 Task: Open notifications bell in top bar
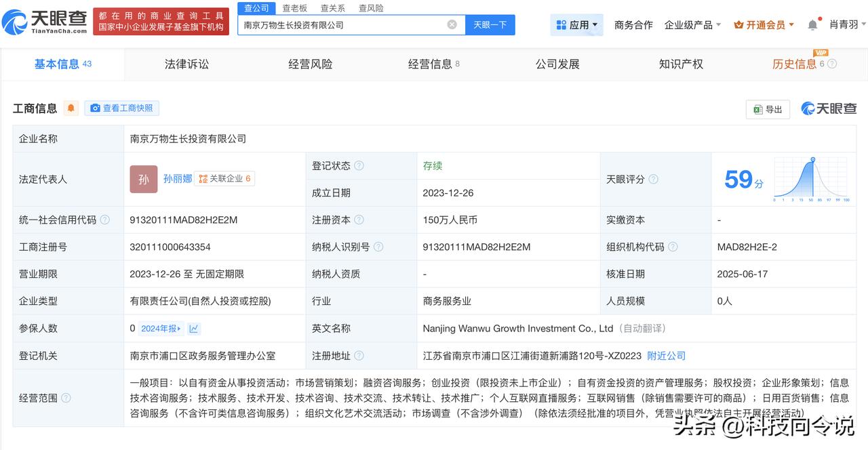[812, 25]
